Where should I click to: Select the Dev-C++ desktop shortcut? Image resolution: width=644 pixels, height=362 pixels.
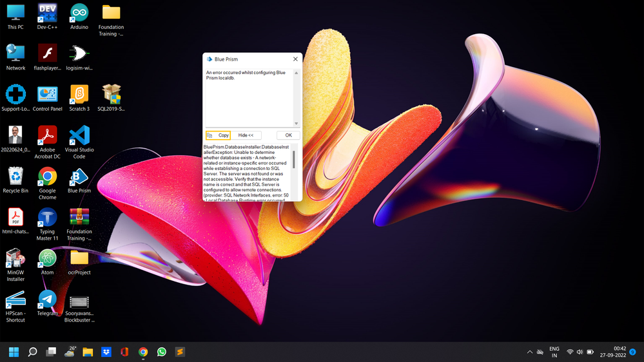click(x=47, y=16)
